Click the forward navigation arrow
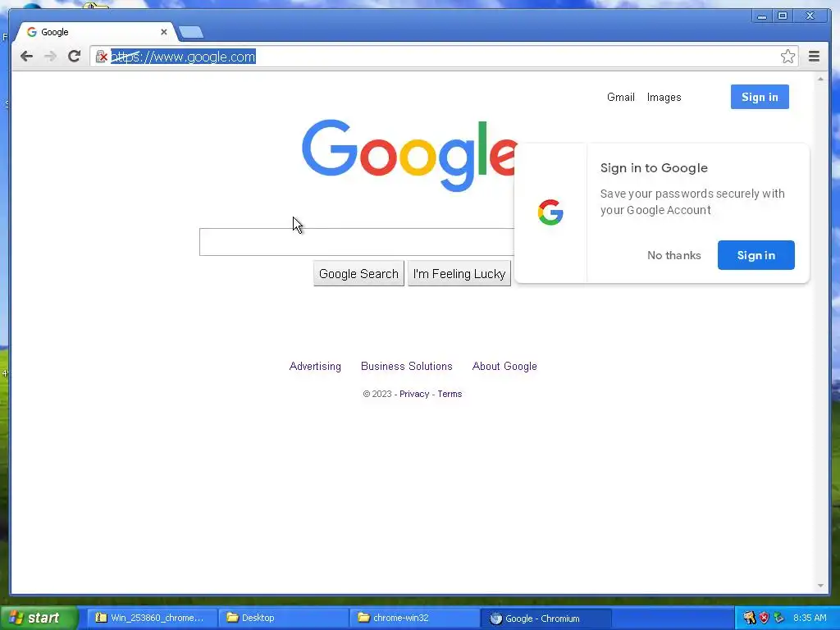The width and height of the screenshot is (840, 630). pyautogui.click(x=50, y=57)
